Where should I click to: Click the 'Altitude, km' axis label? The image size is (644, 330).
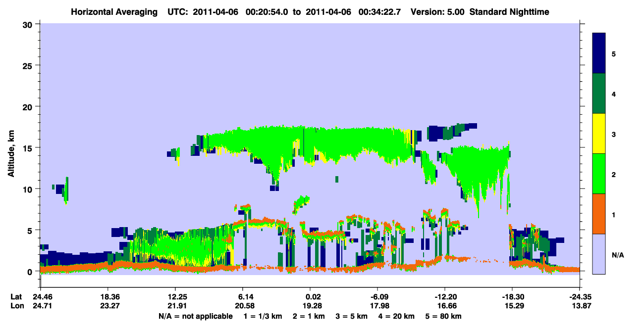click(10, 153)
